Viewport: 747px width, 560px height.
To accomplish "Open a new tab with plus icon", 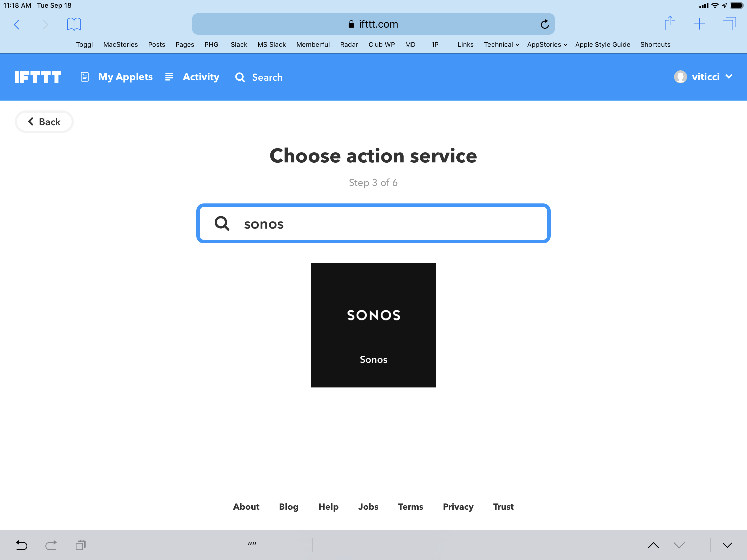I will coord(699,24).
